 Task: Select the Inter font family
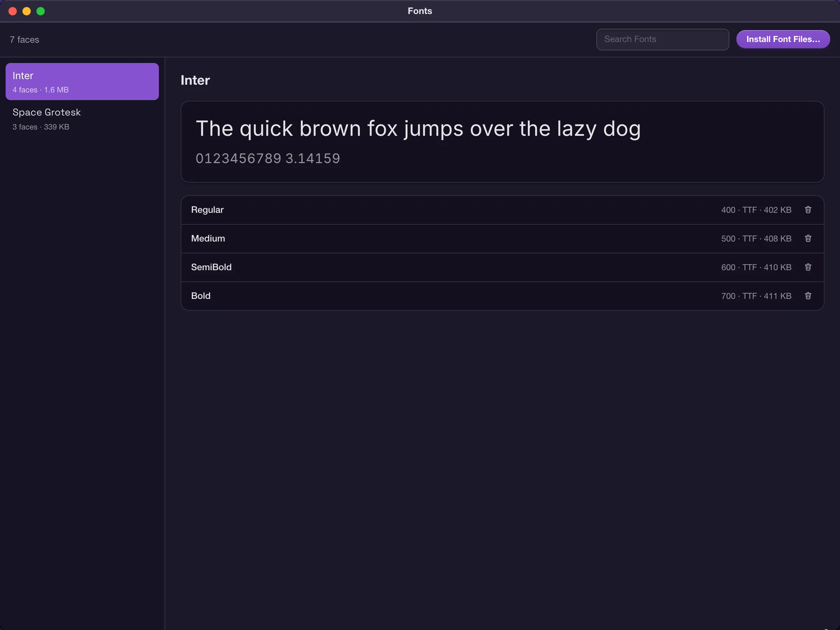pos(82,82)
